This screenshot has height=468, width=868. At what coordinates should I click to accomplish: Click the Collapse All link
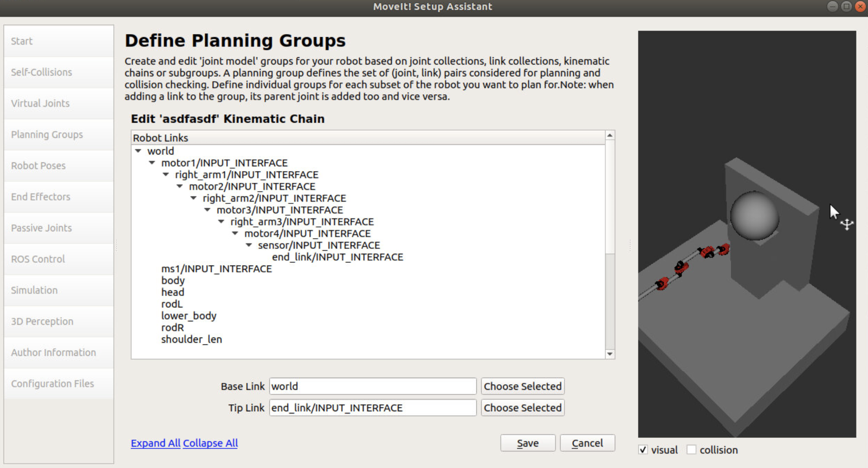pos(210,443)
